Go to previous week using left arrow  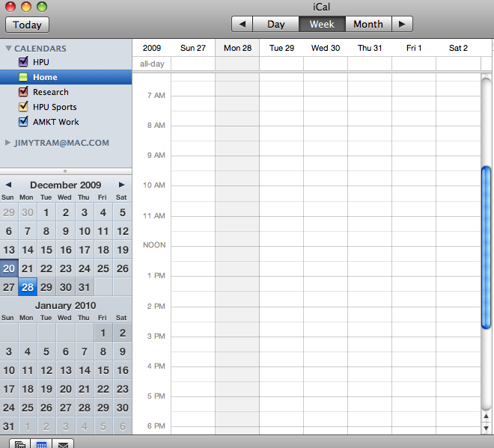[x=242, y=24]
